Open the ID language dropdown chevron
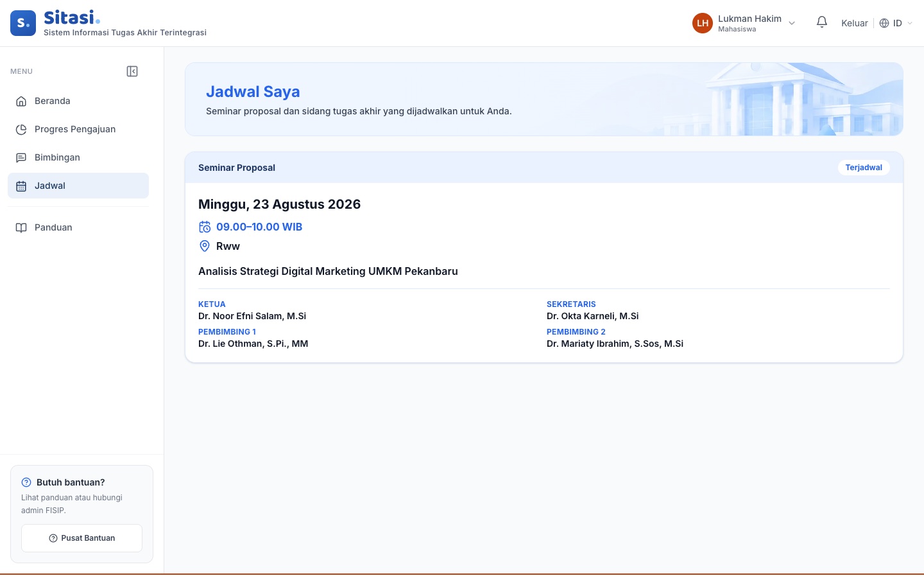The image size is (924, 578). (910, 23)
